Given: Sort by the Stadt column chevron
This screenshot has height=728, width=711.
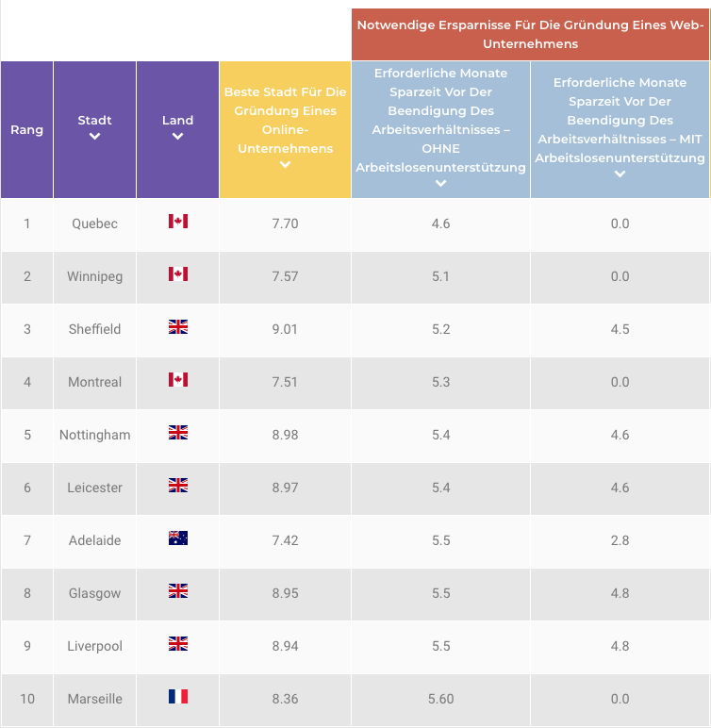Looking at the screenshot, I should [94, 137].
